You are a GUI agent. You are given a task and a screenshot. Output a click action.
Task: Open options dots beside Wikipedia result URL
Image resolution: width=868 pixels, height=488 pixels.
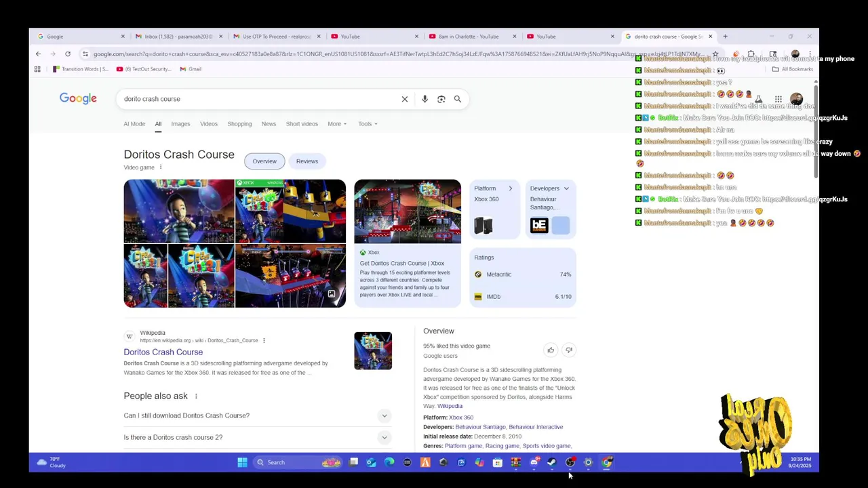point(264,340)
